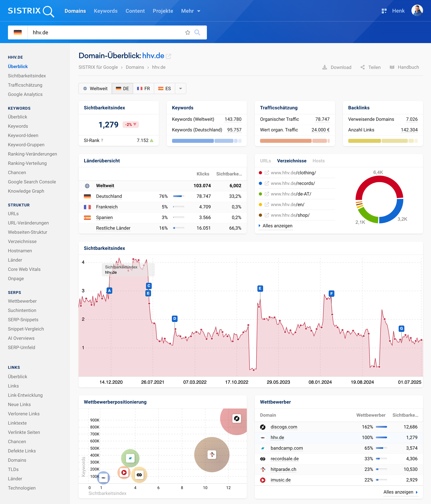Open the Mehr dropdown menu
This screenshot has height=504, width=431.
click(x=191, y=11)
